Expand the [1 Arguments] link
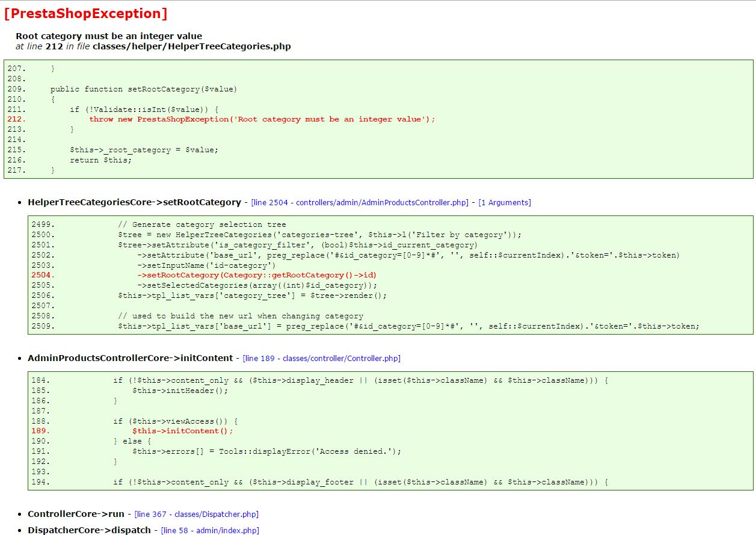 tap(505, 203)
